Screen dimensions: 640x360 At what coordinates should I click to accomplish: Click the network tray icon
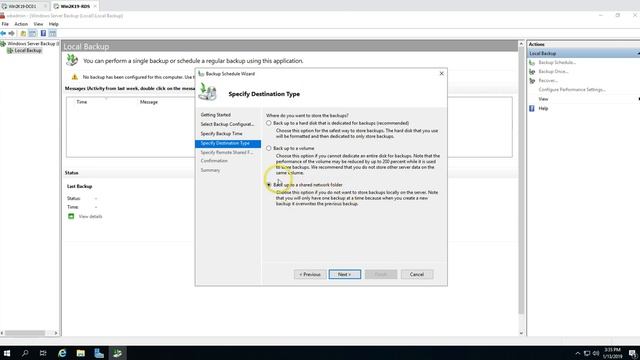[587, 353]
